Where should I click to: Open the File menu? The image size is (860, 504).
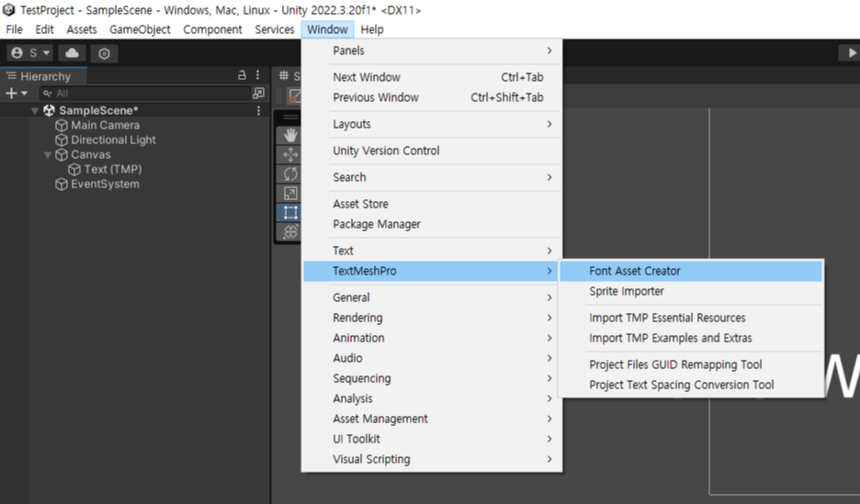pos(15,29)
